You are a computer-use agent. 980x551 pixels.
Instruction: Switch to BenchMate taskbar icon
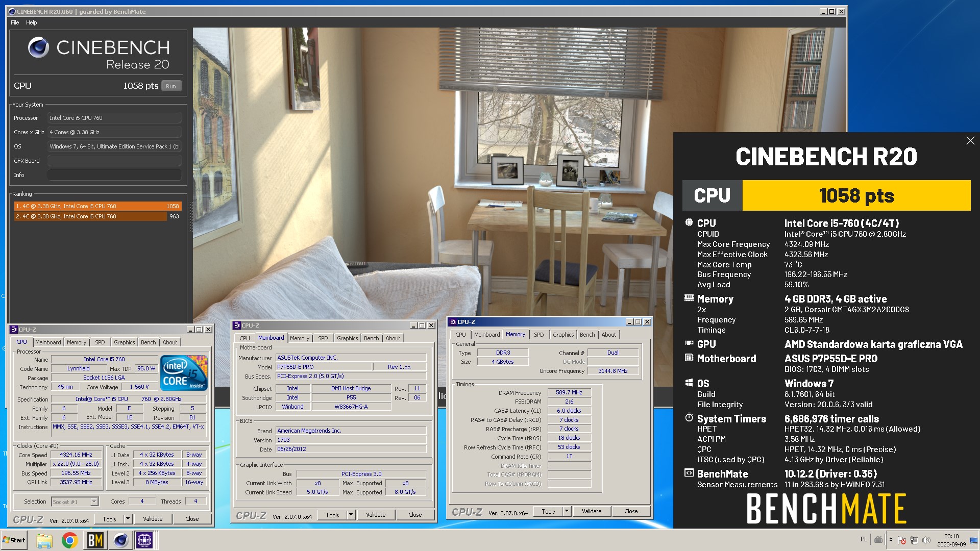[x=95, y=540]
